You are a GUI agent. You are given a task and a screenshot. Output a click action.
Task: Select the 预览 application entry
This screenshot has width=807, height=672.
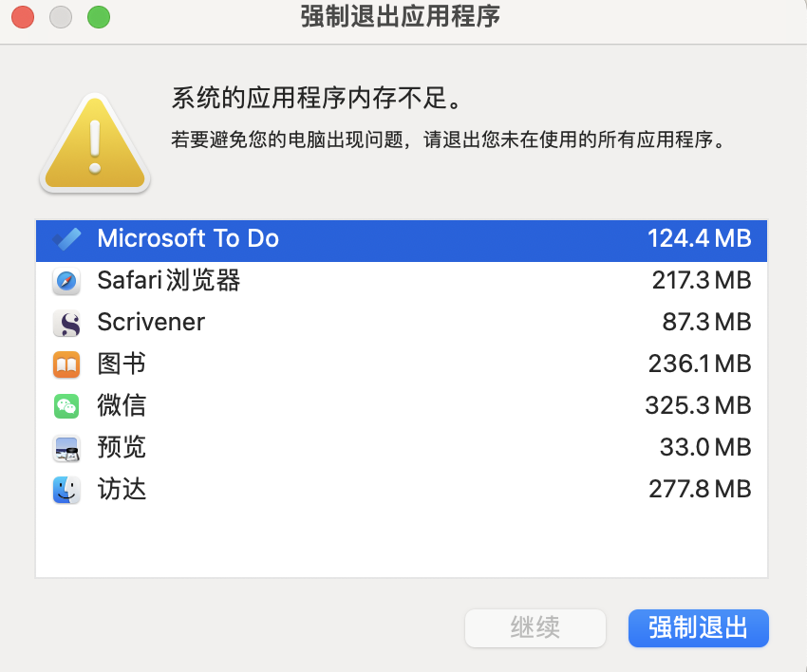(122, 448)
